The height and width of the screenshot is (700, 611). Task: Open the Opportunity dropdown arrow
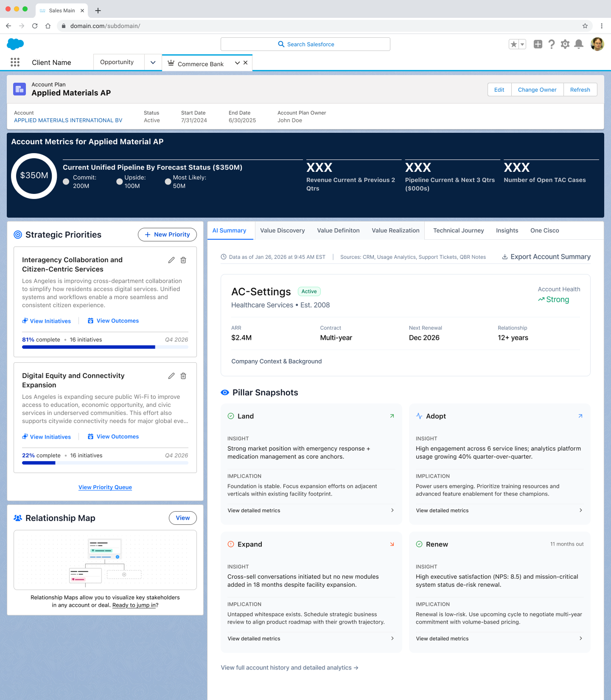point(153,62)
